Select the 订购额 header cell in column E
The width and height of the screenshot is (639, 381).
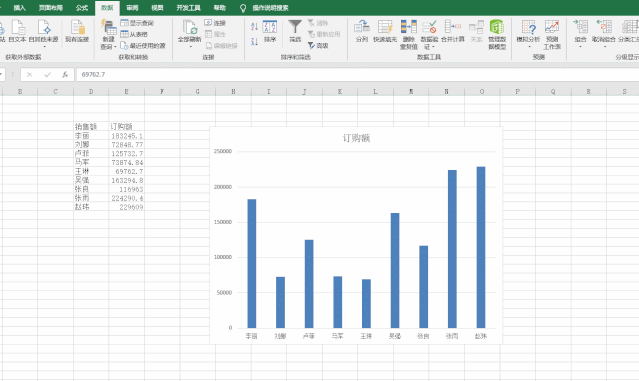point(127,127)
